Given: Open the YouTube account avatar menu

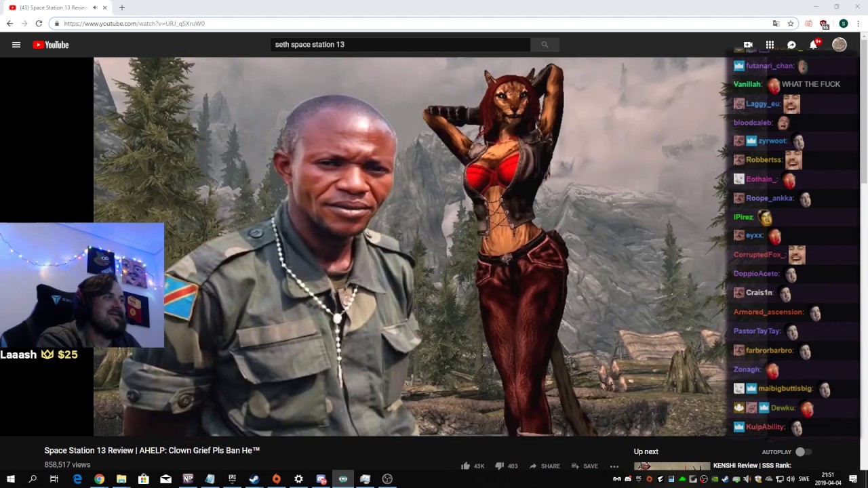Looking at the screenshot, I should pyautogui.click(x=840, y=45).
